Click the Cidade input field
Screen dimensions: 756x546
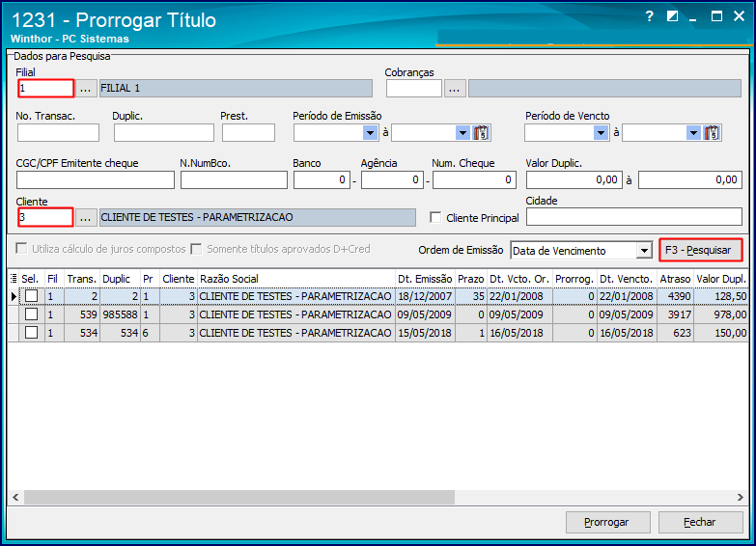point(634,217)
